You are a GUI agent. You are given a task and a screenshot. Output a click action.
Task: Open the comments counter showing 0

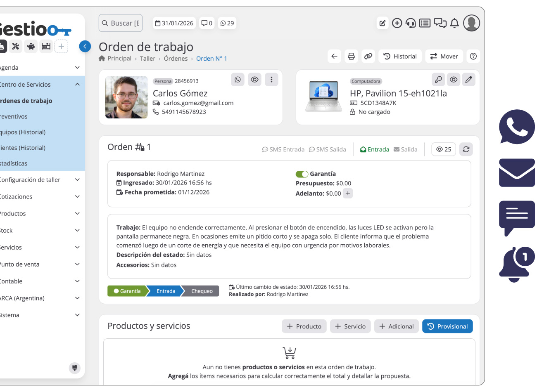207,23
